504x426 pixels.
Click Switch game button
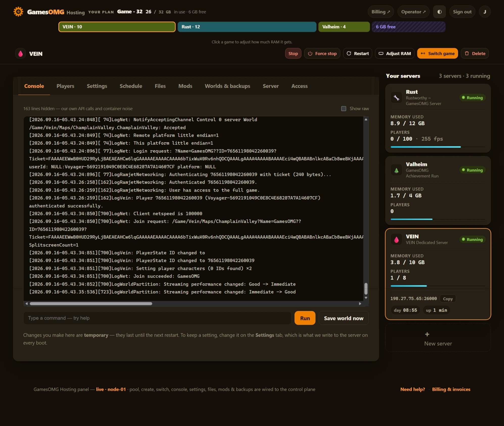[x=437, y=54]
